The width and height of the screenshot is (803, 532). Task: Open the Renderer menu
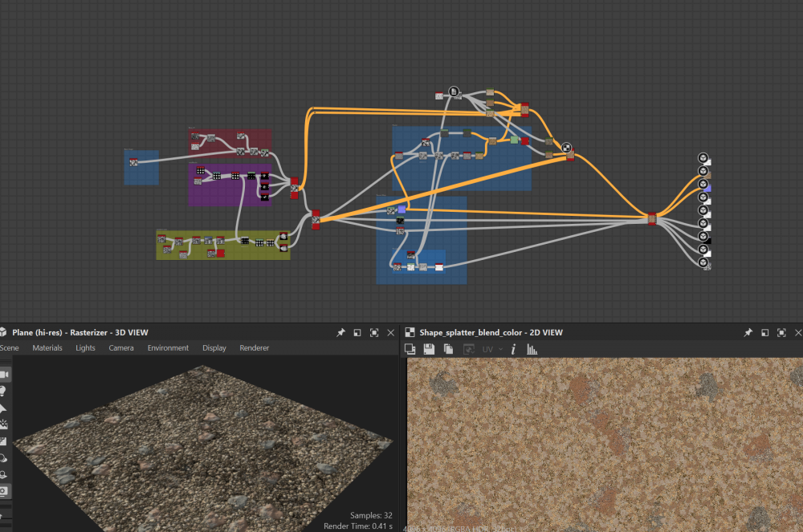pyautogui.click(x=255, y=348)
